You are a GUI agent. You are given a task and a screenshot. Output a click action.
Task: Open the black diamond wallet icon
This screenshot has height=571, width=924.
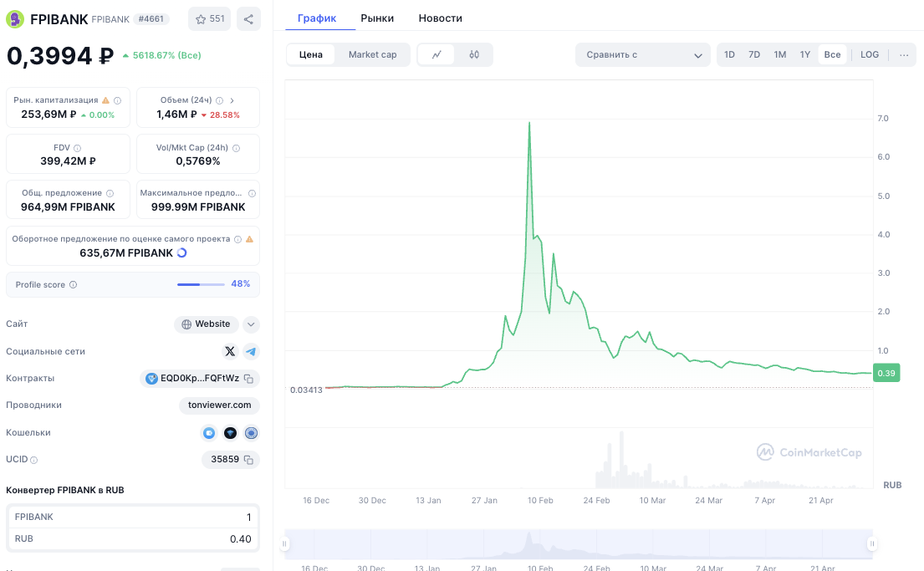pyautogui.click(x=230, y=433)
